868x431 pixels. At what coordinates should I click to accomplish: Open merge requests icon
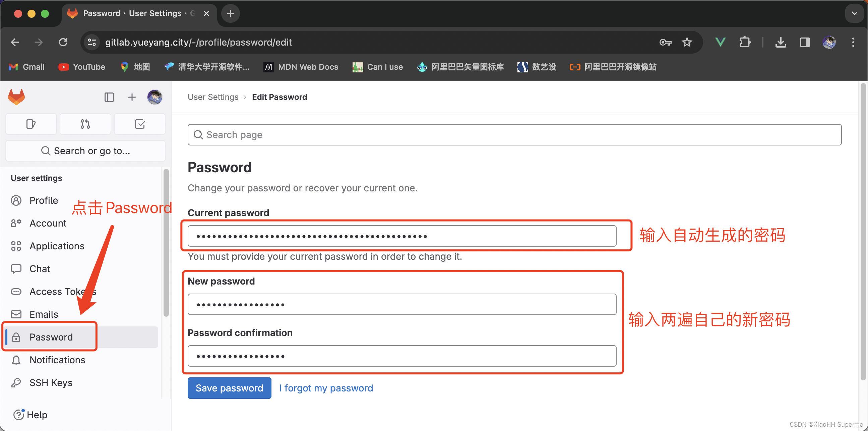[85, 124]
